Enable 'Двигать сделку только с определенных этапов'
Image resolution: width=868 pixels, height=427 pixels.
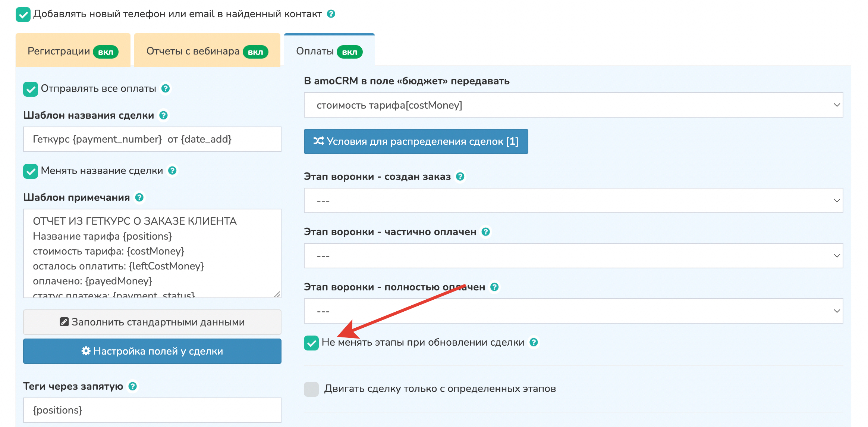311,389
